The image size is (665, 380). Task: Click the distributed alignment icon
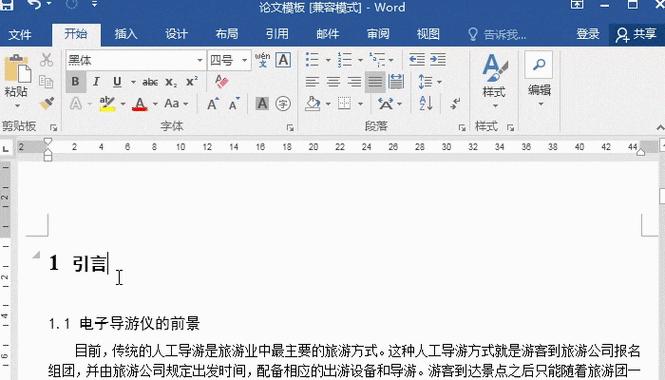[396, 81]
